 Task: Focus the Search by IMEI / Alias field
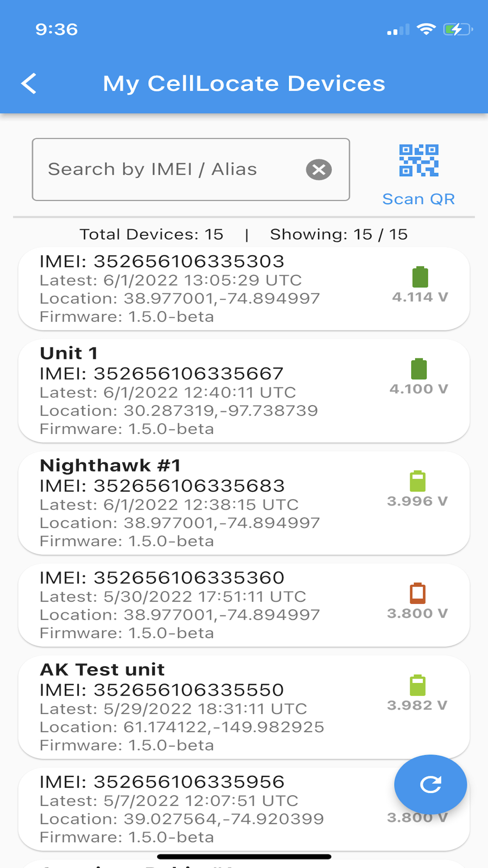[x=191, y=169]
